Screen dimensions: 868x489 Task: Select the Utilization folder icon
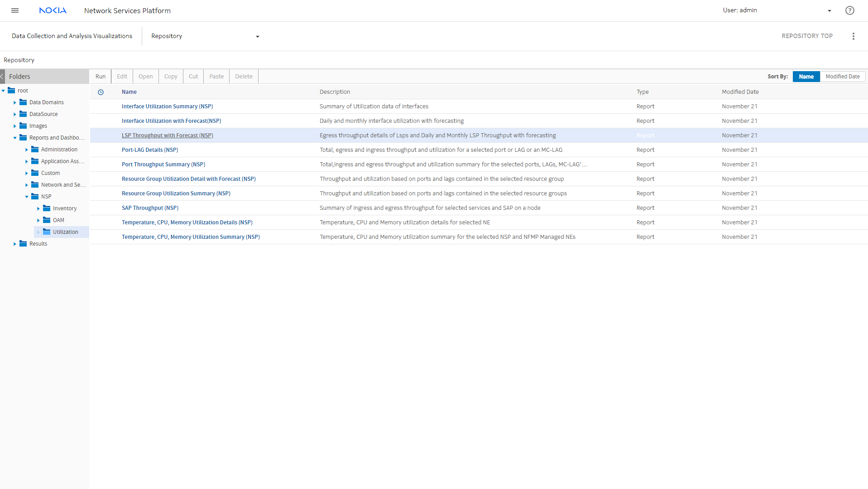(x=47, y=232)
